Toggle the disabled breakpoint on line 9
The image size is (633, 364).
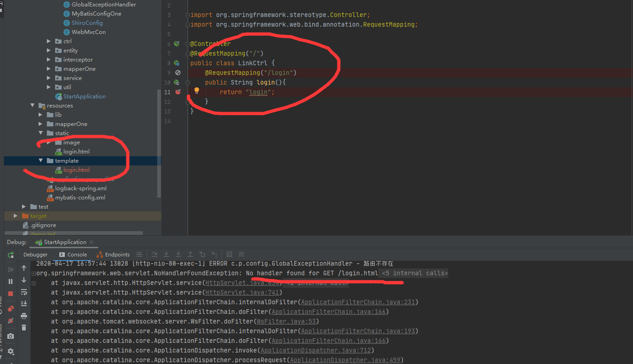tap(178, 73)
